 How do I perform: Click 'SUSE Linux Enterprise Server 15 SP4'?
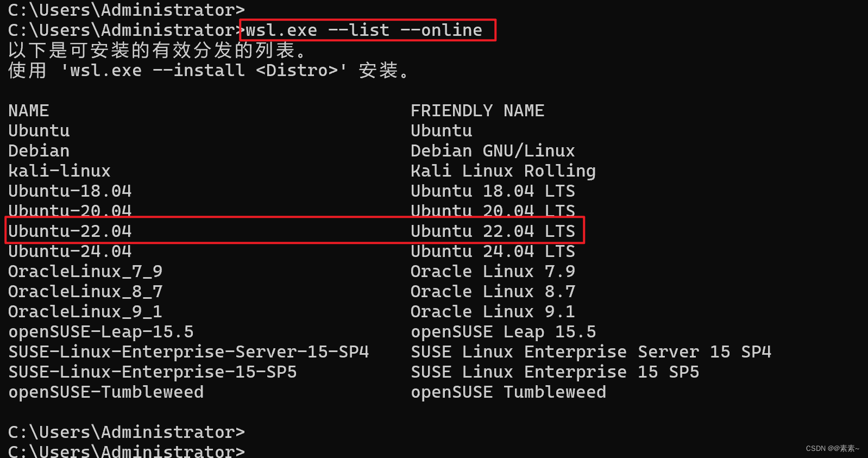click(x=591, y=352)
